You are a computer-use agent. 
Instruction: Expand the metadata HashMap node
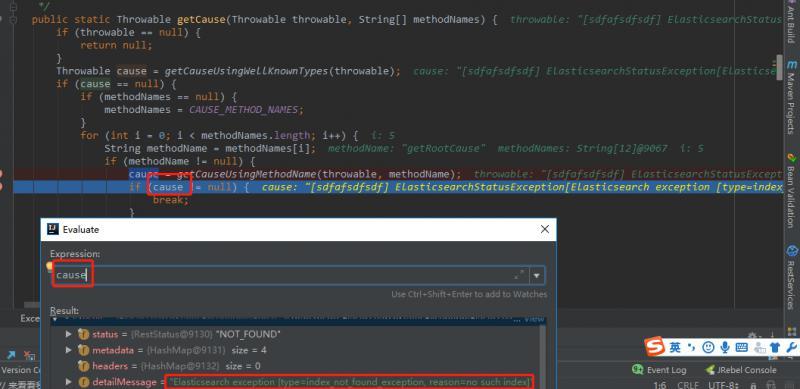(x=69, y=350)
